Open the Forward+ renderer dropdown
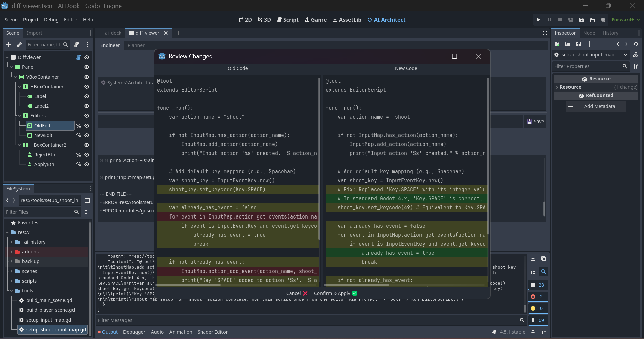 tap(626, 20)
